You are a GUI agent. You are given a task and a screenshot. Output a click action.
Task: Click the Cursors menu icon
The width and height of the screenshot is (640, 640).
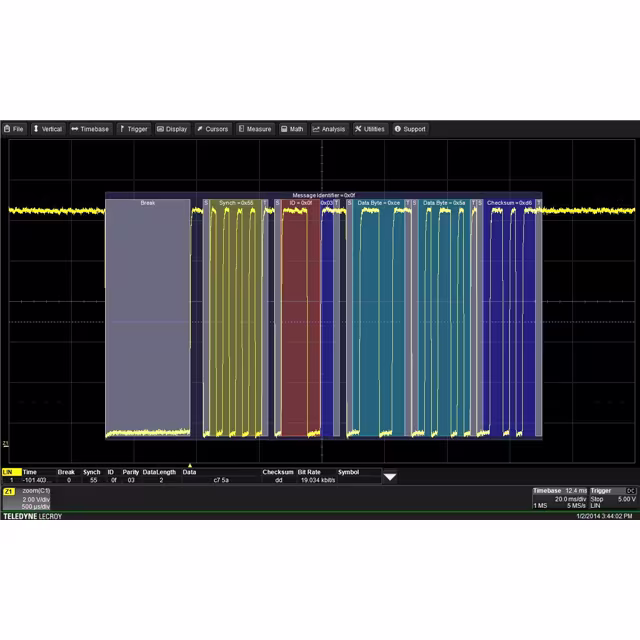(199, 129)
